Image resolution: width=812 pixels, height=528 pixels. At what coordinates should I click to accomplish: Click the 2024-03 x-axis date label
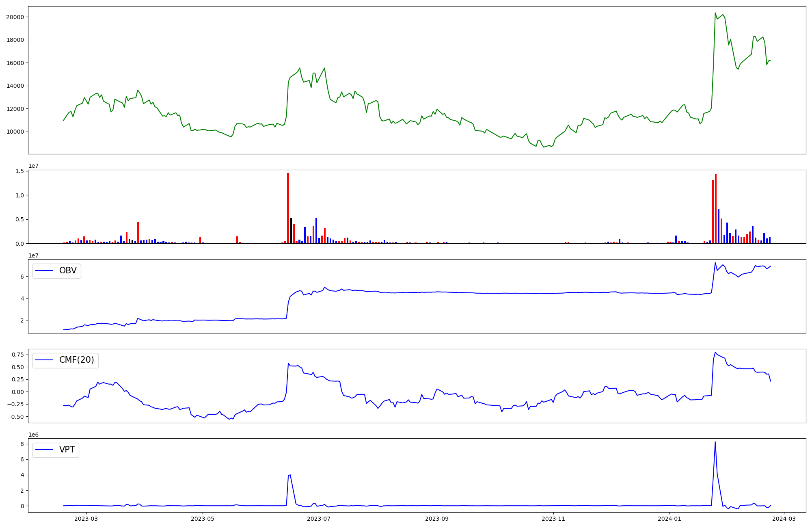pyautogui.click(x=784, y=519)
